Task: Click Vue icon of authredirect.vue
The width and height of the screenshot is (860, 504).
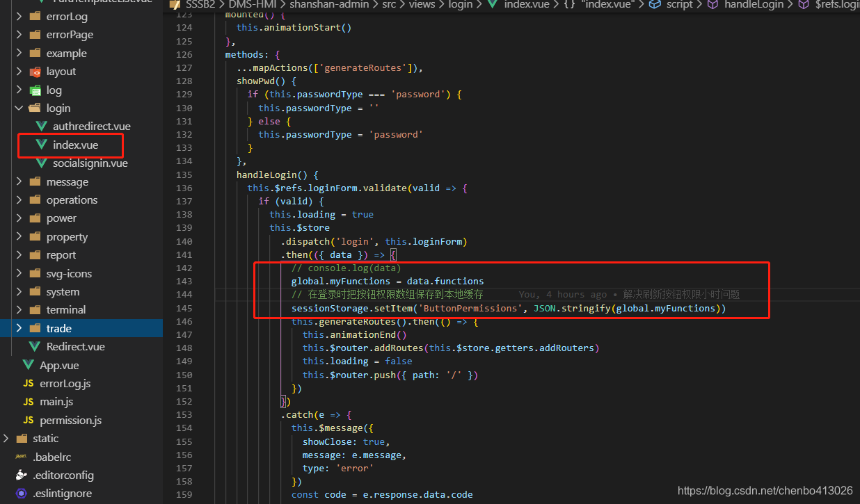Action: (41, 127)
